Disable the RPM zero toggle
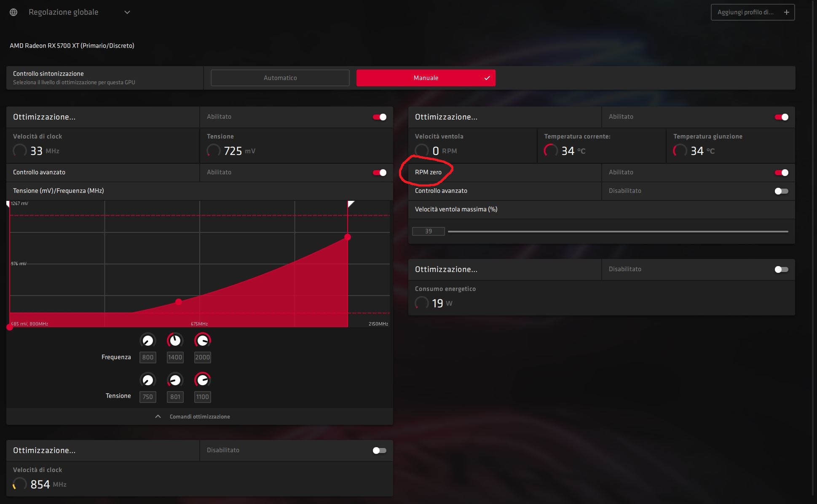817x504 pixels. click(x=781, y=173)
